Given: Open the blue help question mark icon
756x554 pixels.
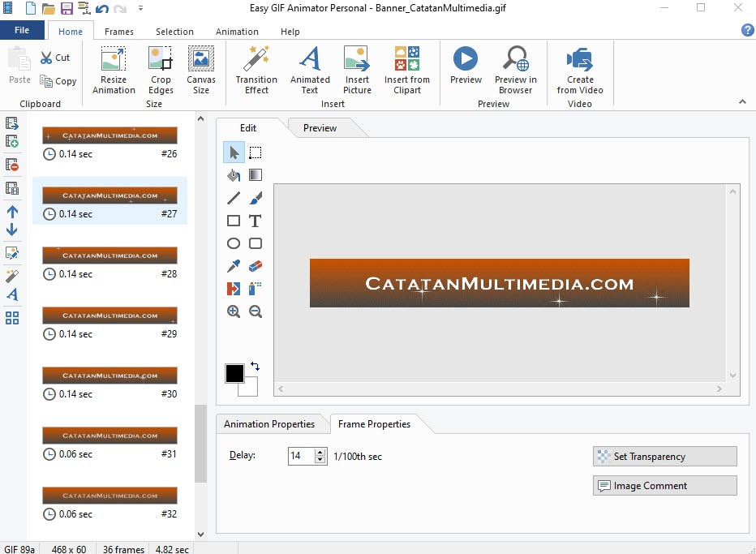Looking at the screenshot, I should point(747,30).
